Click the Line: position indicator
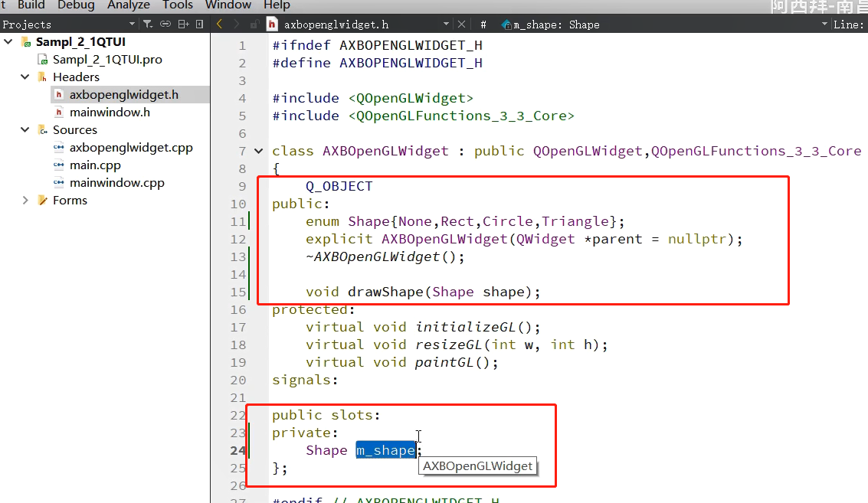This screenshot has height=503, width=868. pos(849,24)
